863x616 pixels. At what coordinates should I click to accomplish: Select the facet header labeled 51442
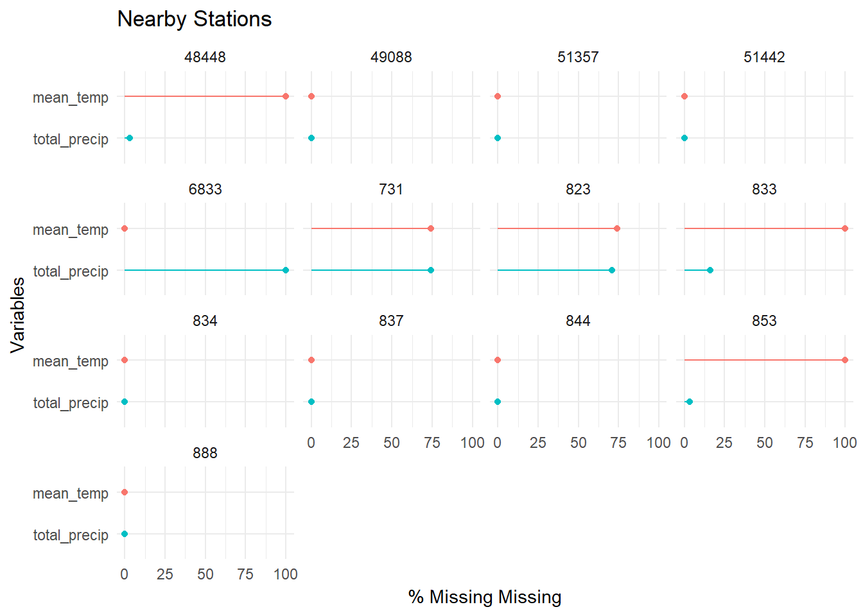point(764,57)
